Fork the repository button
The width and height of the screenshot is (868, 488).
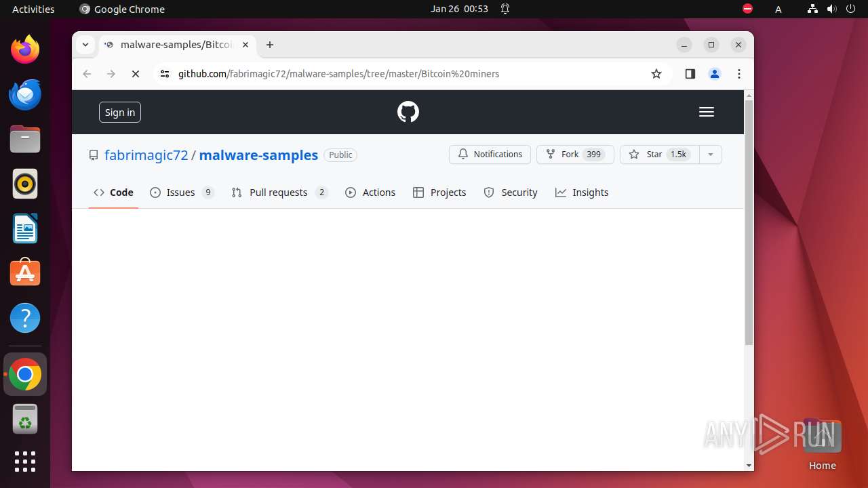tap(575, 155)
